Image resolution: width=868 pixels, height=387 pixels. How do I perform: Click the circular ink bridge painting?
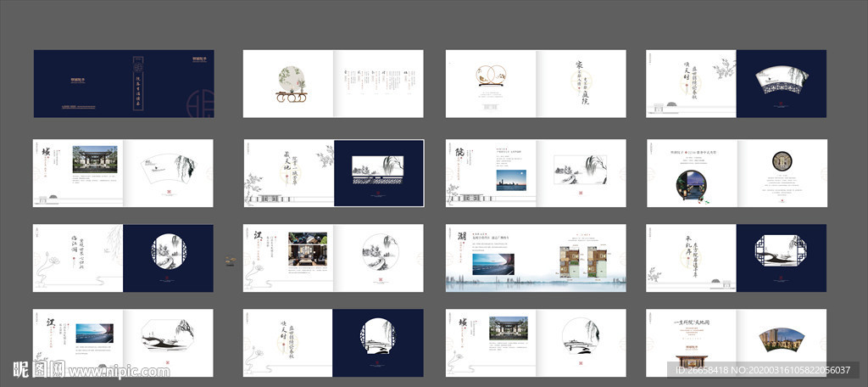click(580, 336)
